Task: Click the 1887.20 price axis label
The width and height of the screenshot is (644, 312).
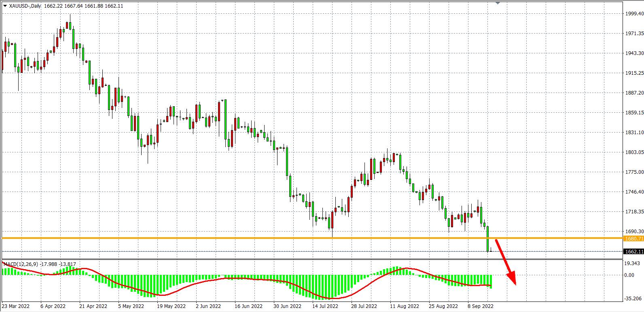Action: [x=634, y=93]
